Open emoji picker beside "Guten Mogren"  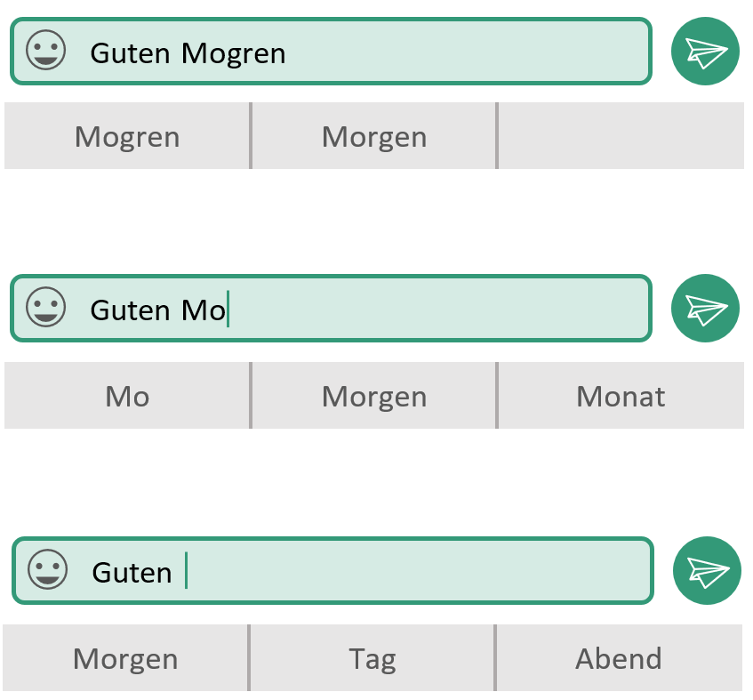click(x=45, y=50)
